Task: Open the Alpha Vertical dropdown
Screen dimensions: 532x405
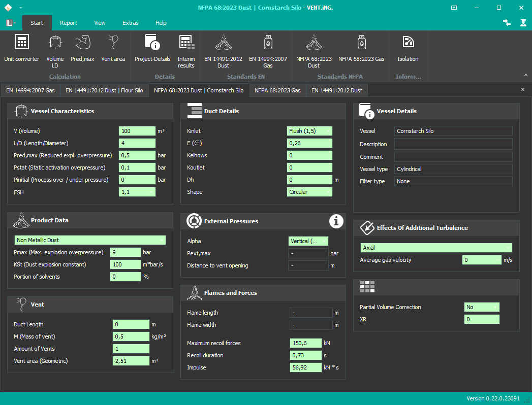Action: click(324, 241)
